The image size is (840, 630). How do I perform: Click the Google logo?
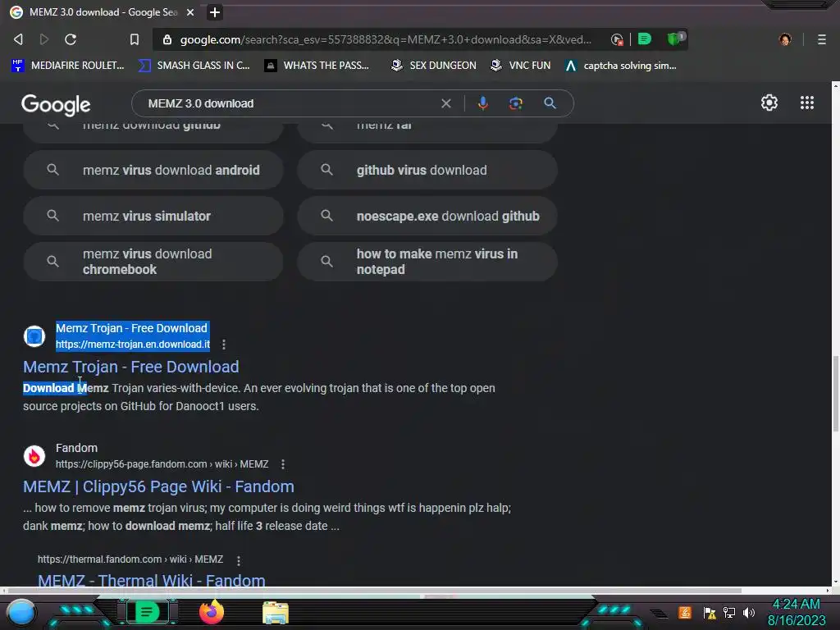(x=56, y=104)
